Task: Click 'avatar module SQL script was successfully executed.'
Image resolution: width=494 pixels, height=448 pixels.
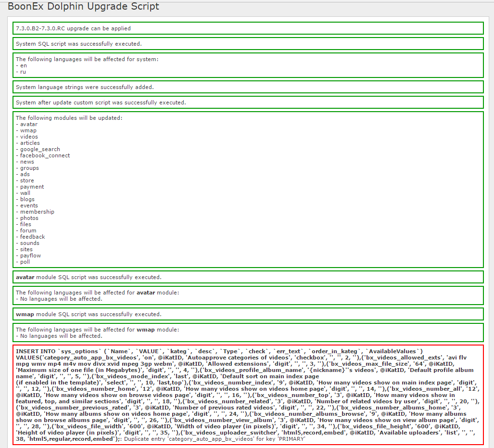Action: click(89, 277)
